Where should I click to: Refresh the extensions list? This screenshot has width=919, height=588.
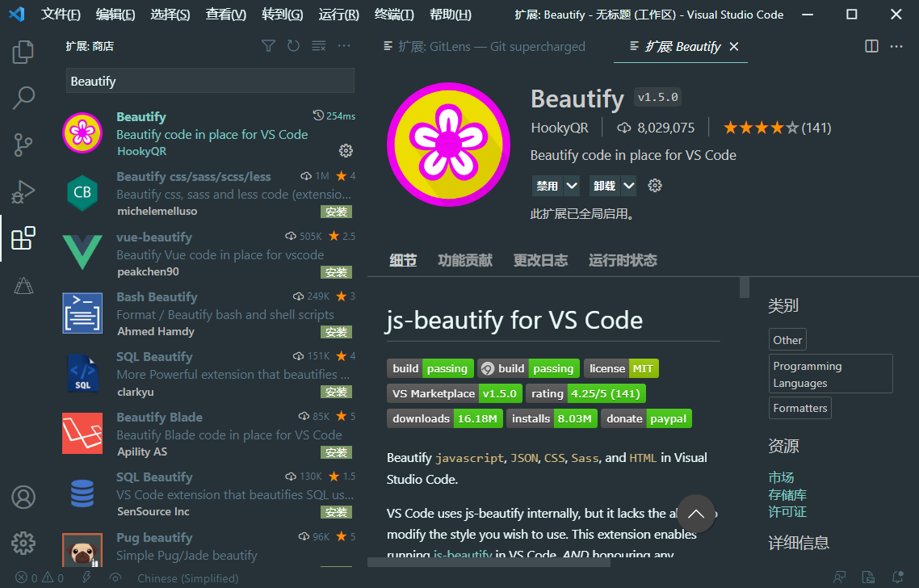[293, 46]
